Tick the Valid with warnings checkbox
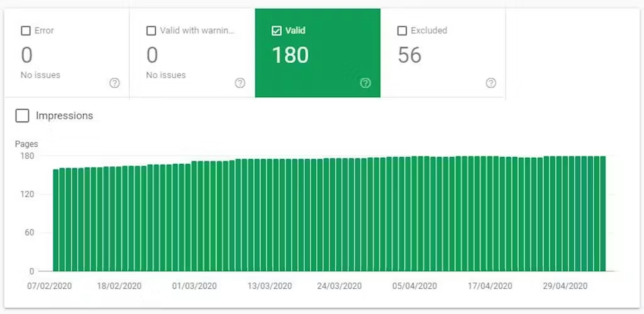The height and width of the screenshot is (314, 644). click(151, 31)
